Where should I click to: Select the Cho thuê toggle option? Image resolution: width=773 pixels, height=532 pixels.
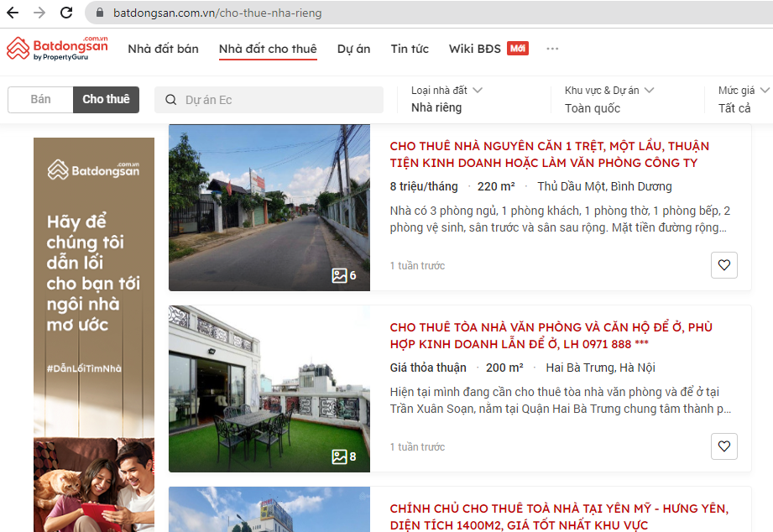(x=106, y=99)
